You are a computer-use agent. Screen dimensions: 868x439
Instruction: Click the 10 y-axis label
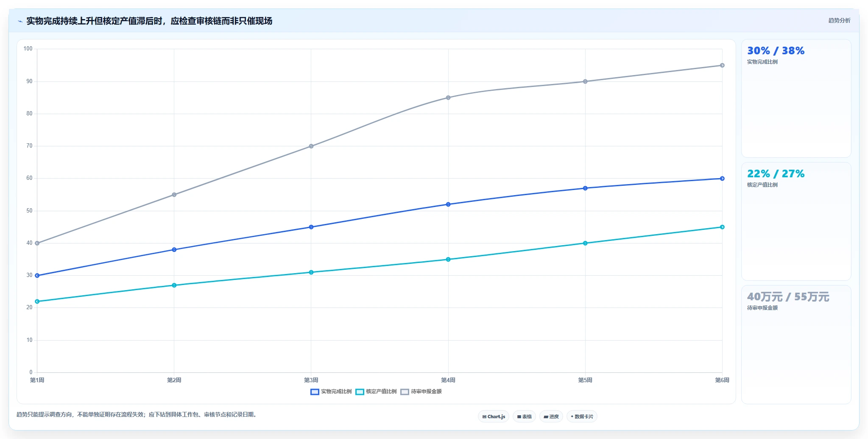29,340
